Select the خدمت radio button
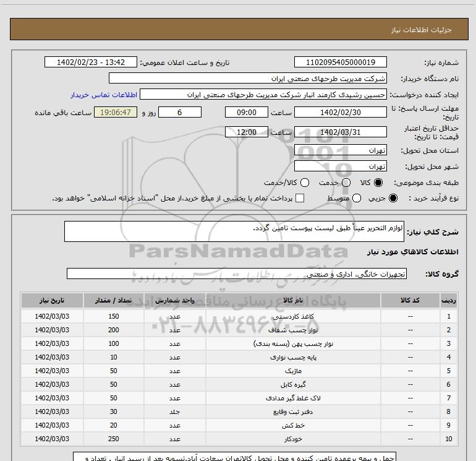This screenshot has width=476, height=461. 346,183
